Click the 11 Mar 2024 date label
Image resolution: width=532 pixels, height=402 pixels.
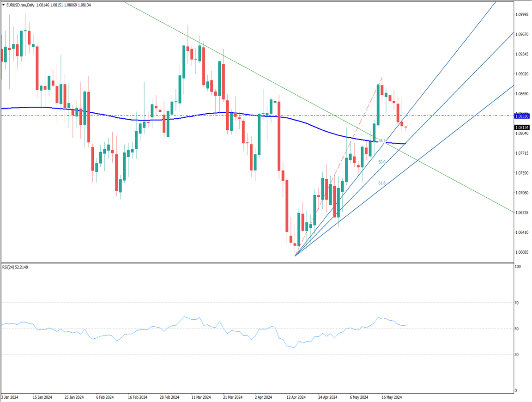(x=202, y=397)
